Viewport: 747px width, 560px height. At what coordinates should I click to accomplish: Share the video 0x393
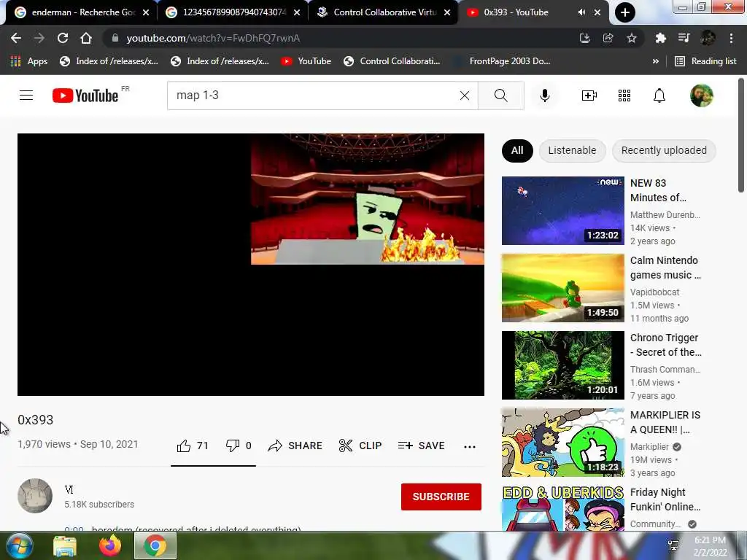(x=295, y=446)
